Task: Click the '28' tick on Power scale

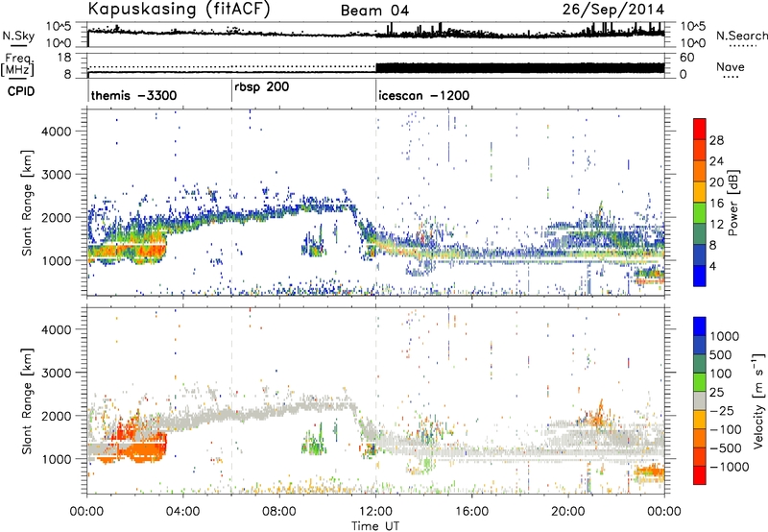Action: point(716,140)
